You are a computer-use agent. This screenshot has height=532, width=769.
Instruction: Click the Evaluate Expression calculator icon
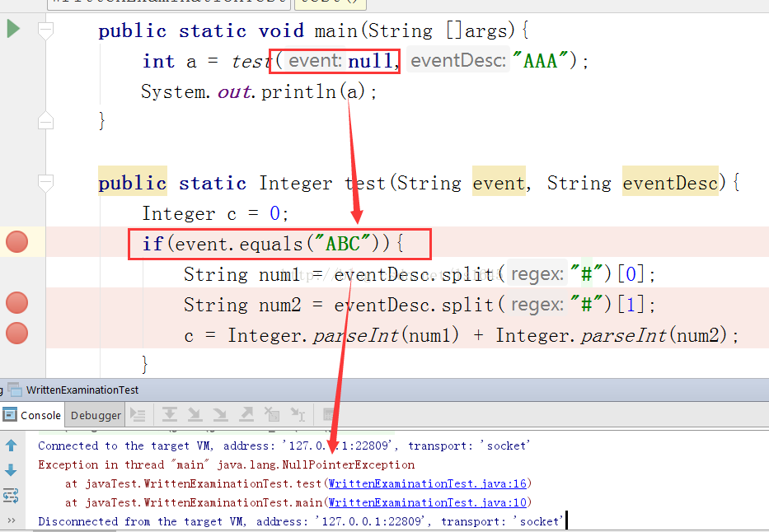327,414
